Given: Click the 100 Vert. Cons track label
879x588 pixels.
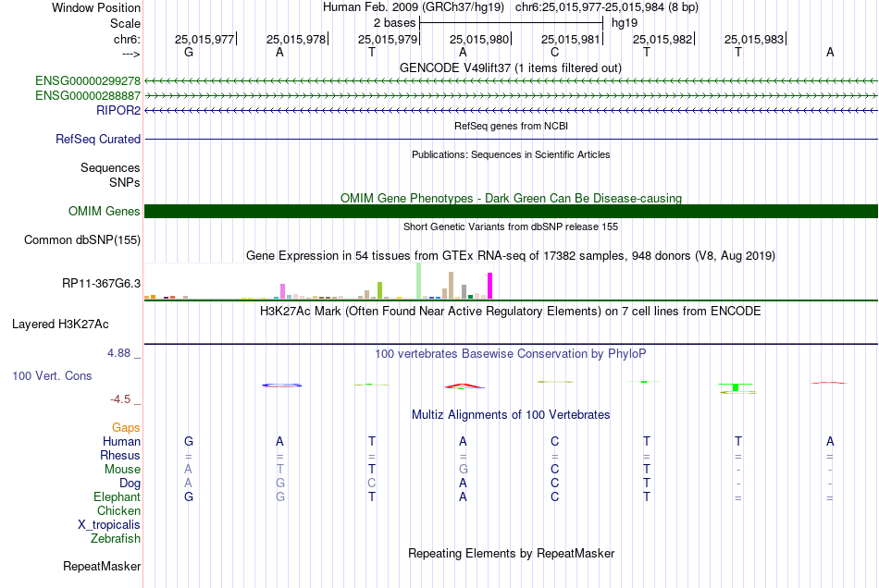Looking at the screenshot, I should pyautogui.click(x=52, y=375).
